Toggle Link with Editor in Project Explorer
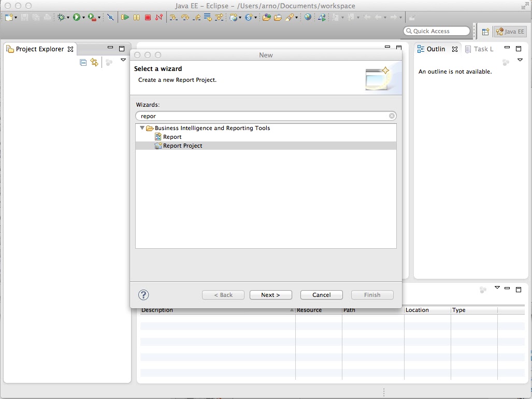The width and height of the screenshot is (532, 399). pos(94,62)
